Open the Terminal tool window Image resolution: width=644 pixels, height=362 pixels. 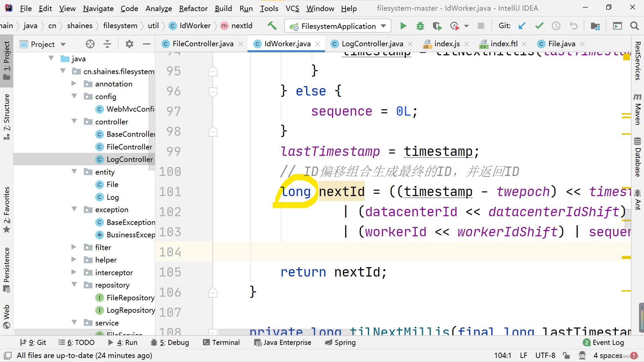(x=221, y=342)
